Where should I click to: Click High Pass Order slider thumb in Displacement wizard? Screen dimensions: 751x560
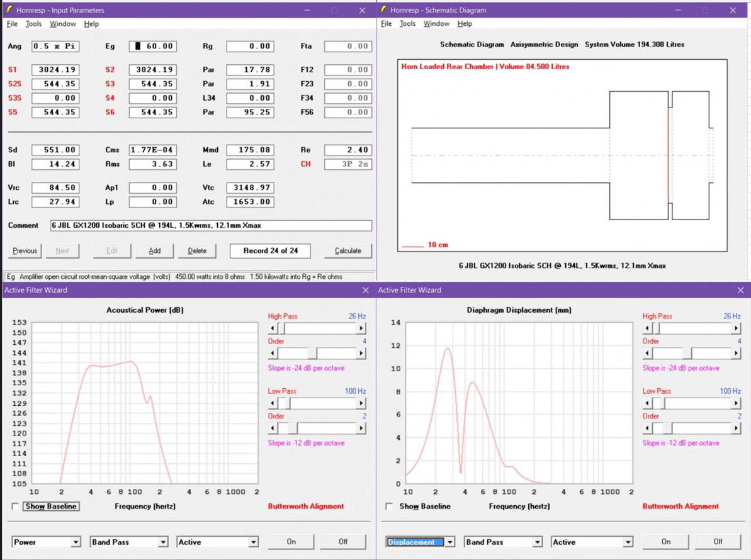coord(687,353)
